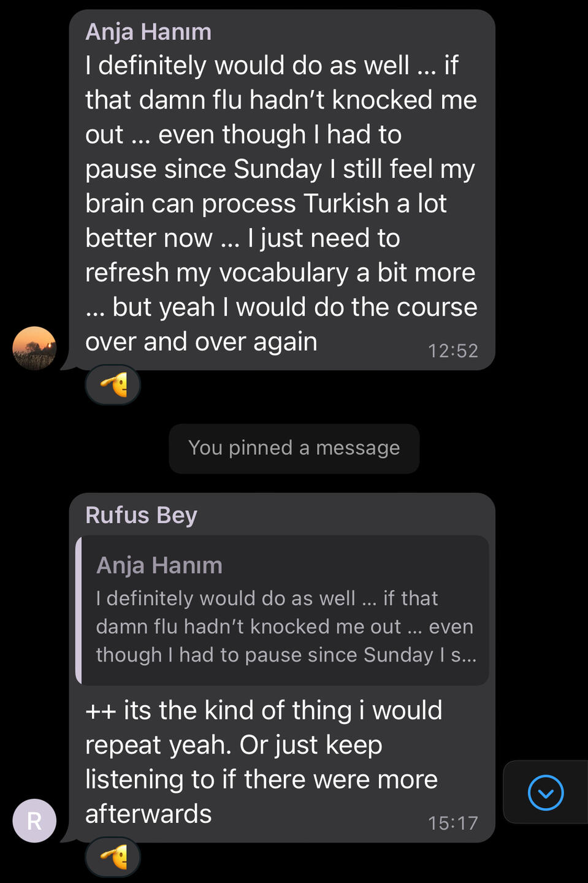This screenshot has width=588, height=883.
Task: Tap the "Anja Hanım" sender name above first message
Action: pos(148,32)
